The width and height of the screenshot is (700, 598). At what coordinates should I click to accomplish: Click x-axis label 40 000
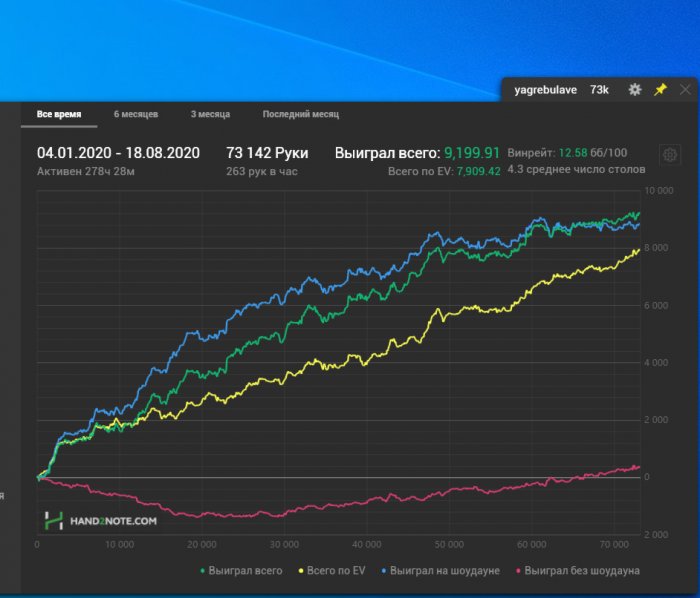coord(367,544)
